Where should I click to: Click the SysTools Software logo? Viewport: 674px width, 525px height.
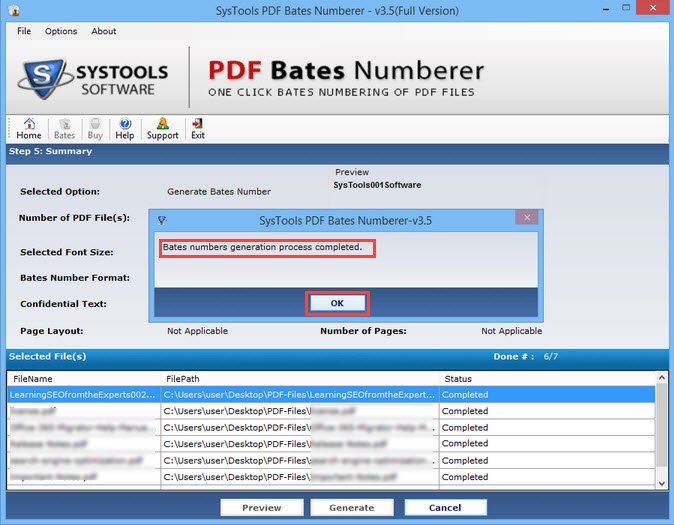(x=93, y=79)
